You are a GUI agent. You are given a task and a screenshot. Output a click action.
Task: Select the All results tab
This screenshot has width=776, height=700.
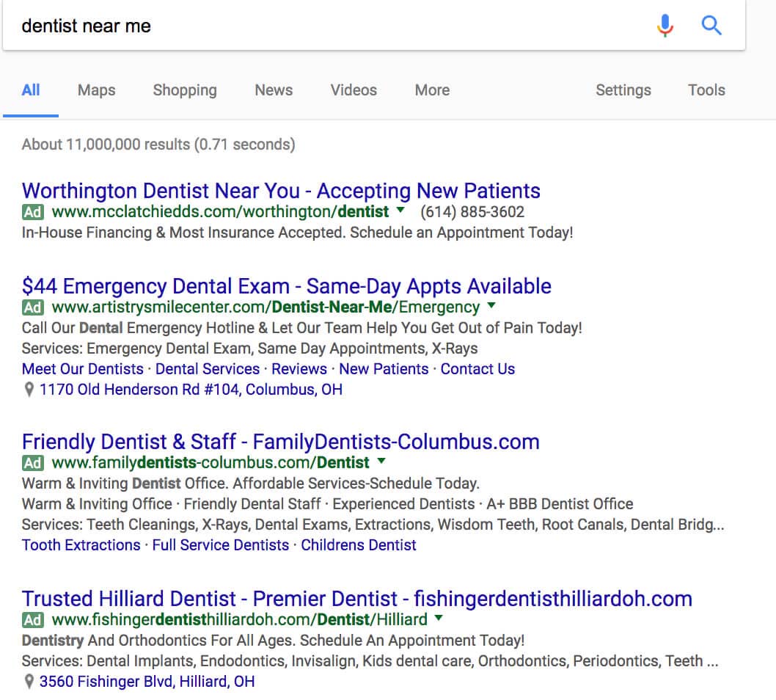point(31,90)
